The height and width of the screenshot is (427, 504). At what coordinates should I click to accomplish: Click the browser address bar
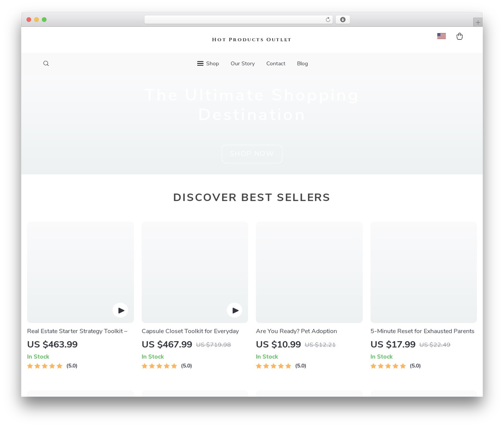239,20
